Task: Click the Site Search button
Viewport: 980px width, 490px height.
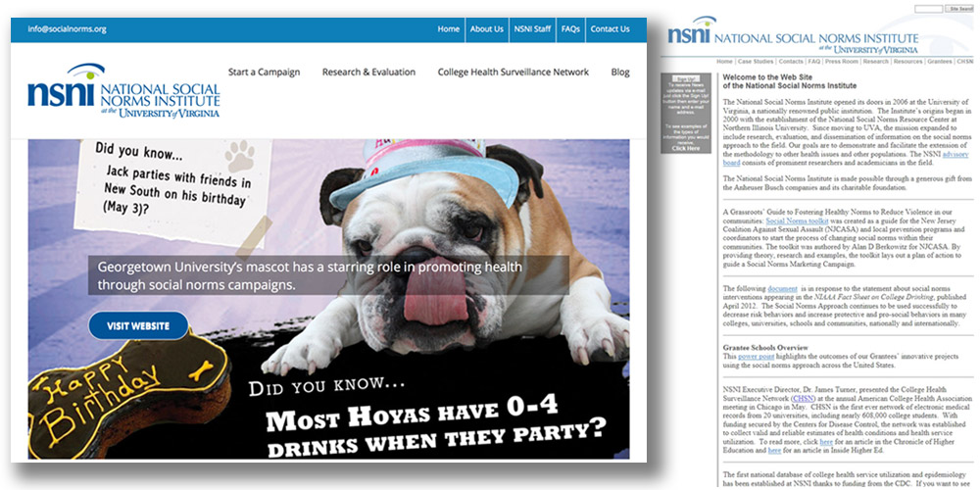Action: [958, 10]
